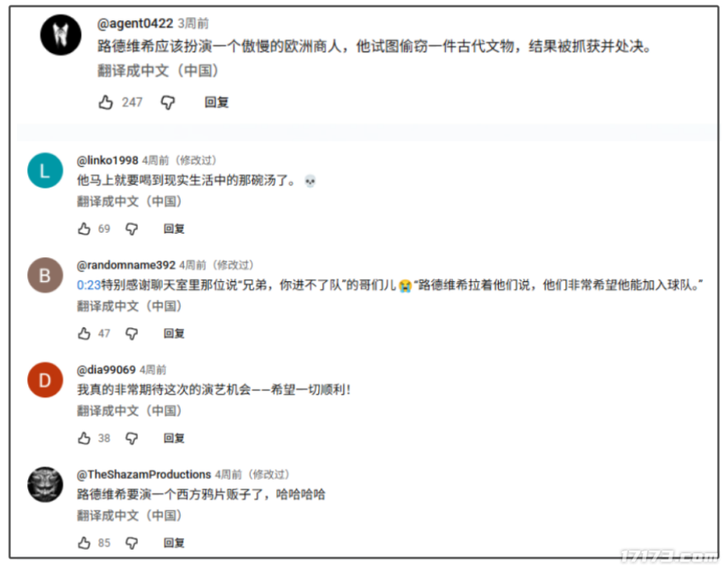Screen dimensions: 728x571
Task: Dislike the @dia99069 comment
Action: [x=132, y=439]
